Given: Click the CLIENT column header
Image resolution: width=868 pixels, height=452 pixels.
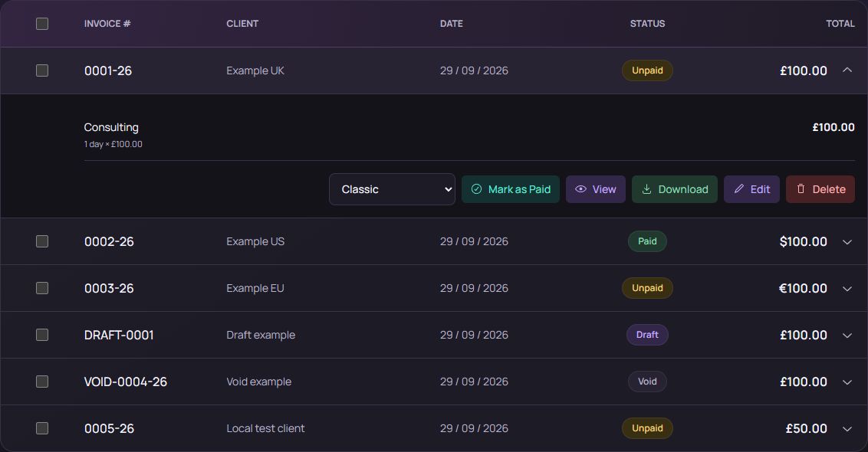Looking at the screenshot, I should (x=242, y=24).
